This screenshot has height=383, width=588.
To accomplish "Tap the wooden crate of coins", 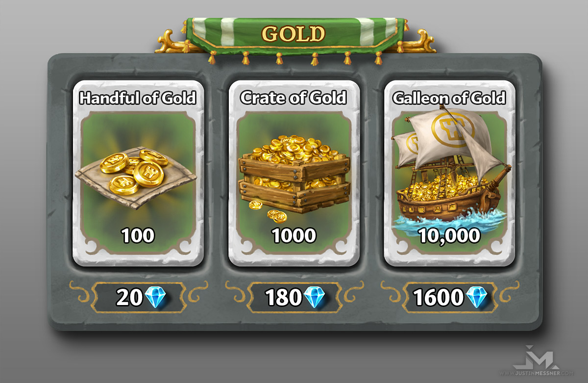I will click(x=294, y=174).
